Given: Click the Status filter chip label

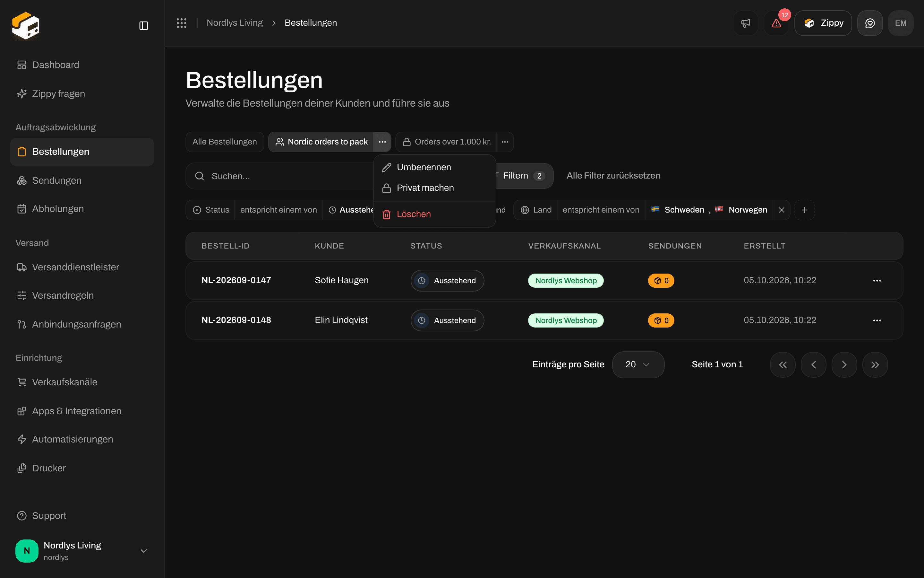Looking at the screenshot, I should [210, 210].
